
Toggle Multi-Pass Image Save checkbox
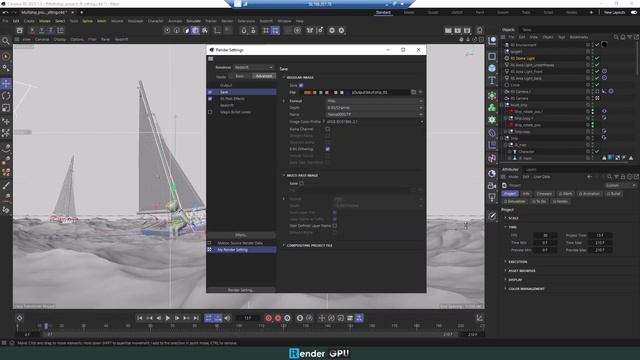(x=301, y=183)
